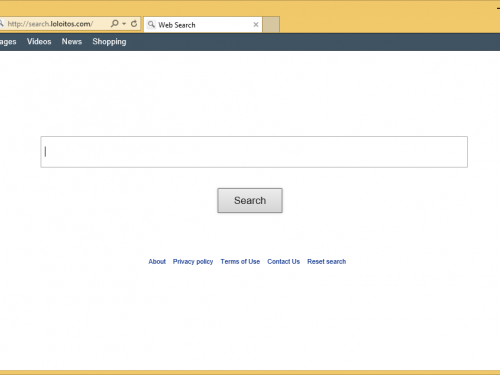Open the address bar dropdown arrow
This screenshot has height=375, width=500.
124,24
